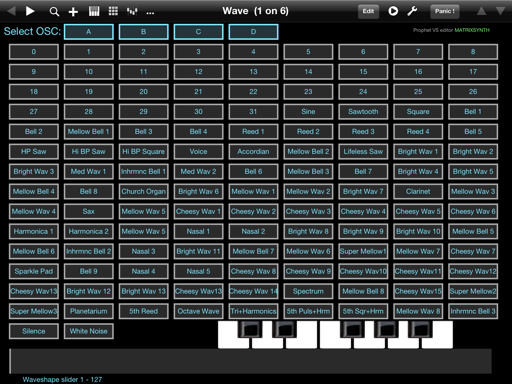Choose Cheesy Wav 14 wave
The height and width of the screenshot is (384, 512).
[253, 292]
